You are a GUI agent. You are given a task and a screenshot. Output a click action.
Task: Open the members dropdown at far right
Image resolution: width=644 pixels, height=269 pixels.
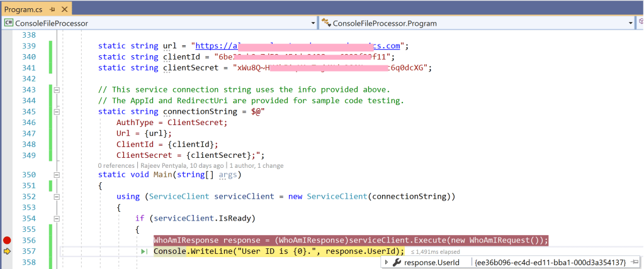(x=640, y=23)
